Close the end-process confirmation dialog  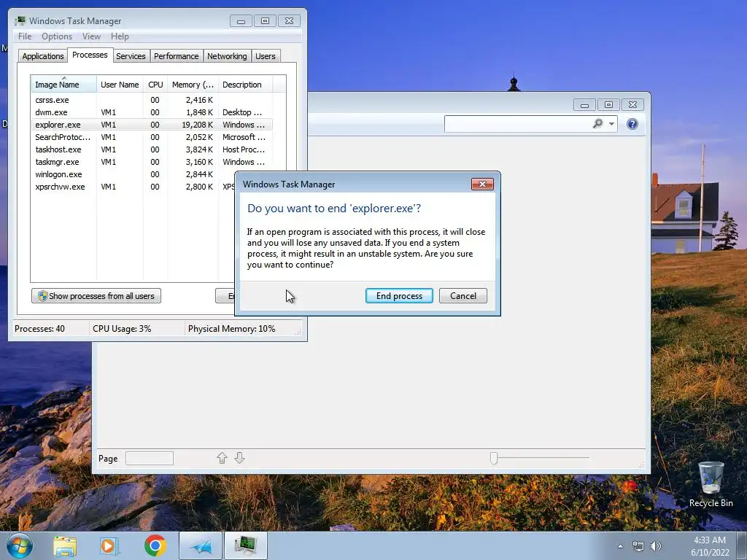point(482,184)
